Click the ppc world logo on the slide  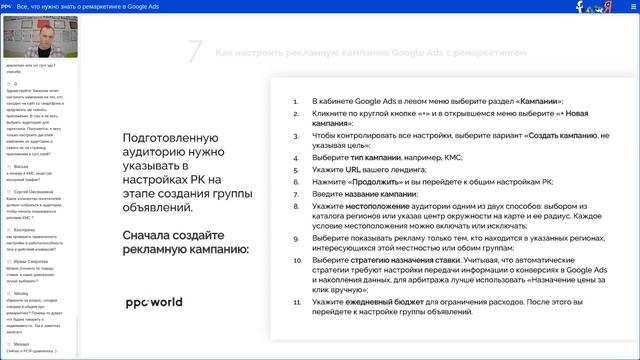point(154,302)
